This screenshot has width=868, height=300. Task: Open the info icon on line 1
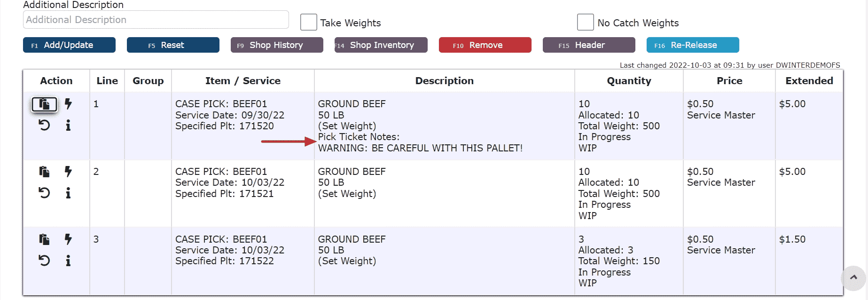(x=68, y=125)
